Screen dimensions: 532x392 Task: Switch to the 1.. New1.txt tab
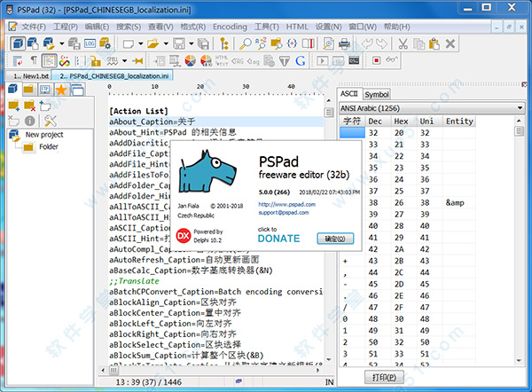pyautogui.click(x=30, y=76)
